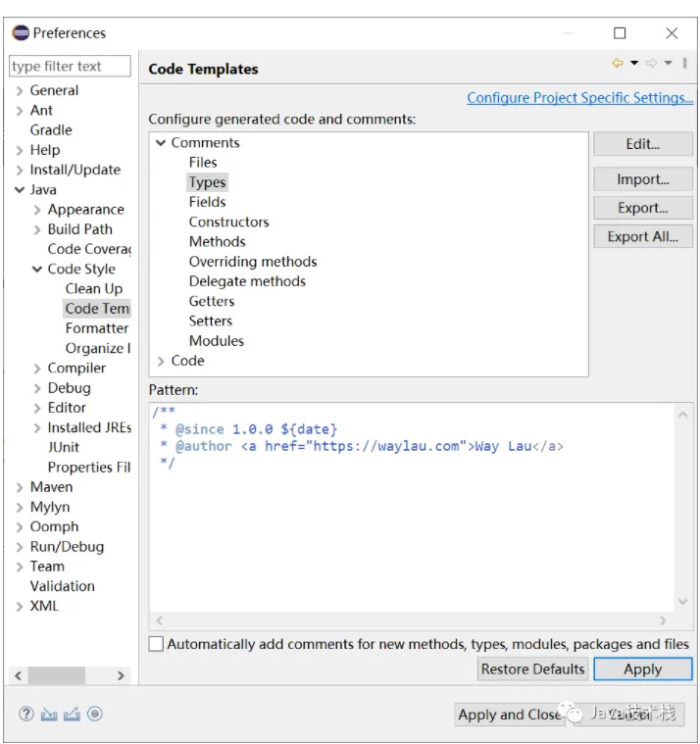
Task: Expand the XML tree node
Action: pyautogui.click(x=20, y=607)
